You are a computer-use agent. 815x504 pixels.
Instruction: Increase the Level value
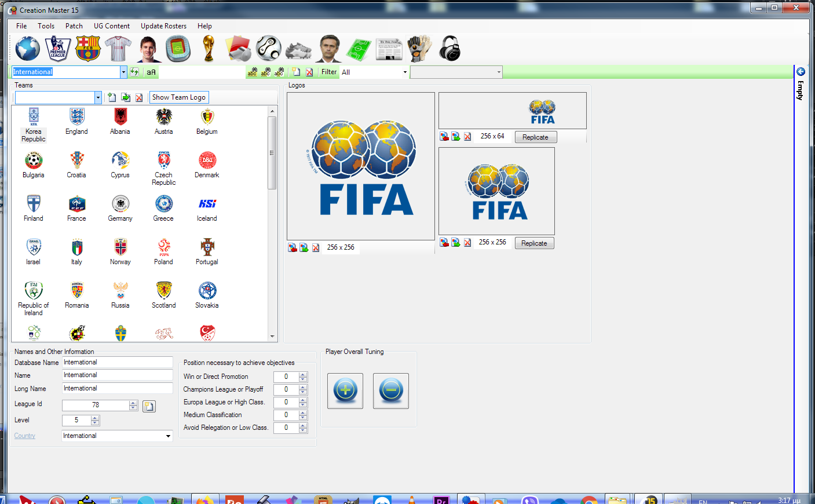tap(95, 418)
